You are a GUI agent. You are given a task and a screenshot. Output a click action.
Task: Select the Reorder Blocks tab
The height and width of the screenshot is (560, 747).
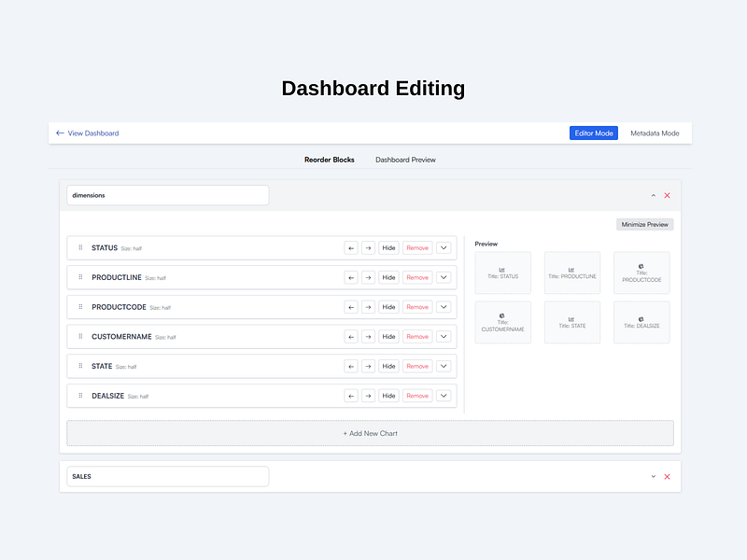click(x=329, y=160)
